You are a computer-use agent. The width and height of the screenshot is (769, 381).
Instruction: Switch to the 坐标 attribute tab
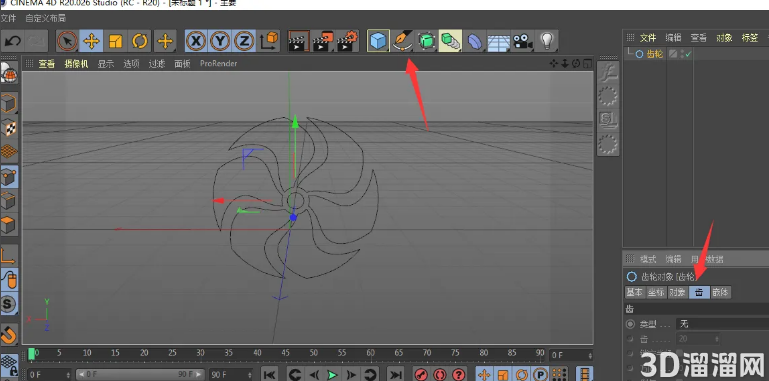point(656,292)
